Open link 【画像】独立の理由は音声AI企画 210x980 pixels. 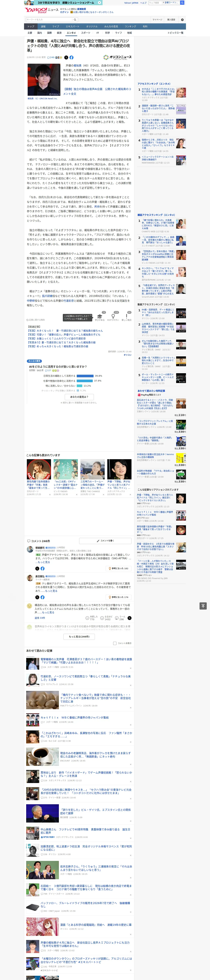point(97,91)
